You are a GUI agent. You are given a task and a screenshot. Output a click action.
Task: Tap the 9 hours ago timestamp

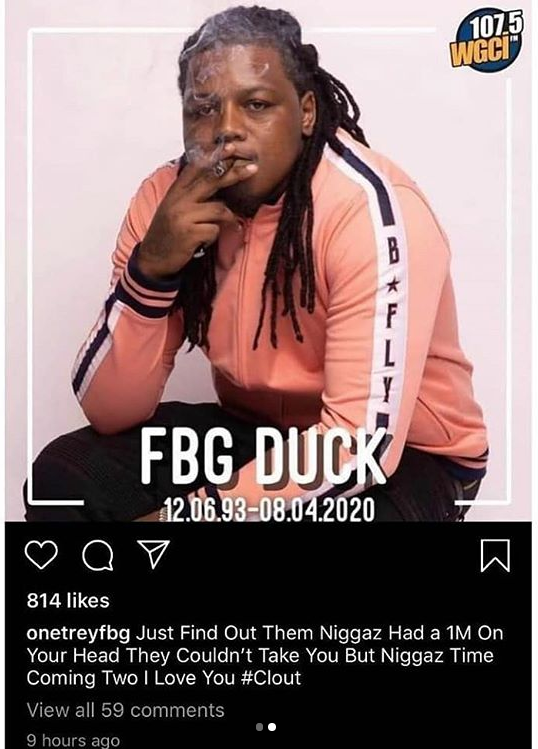(x=73, y=740)
